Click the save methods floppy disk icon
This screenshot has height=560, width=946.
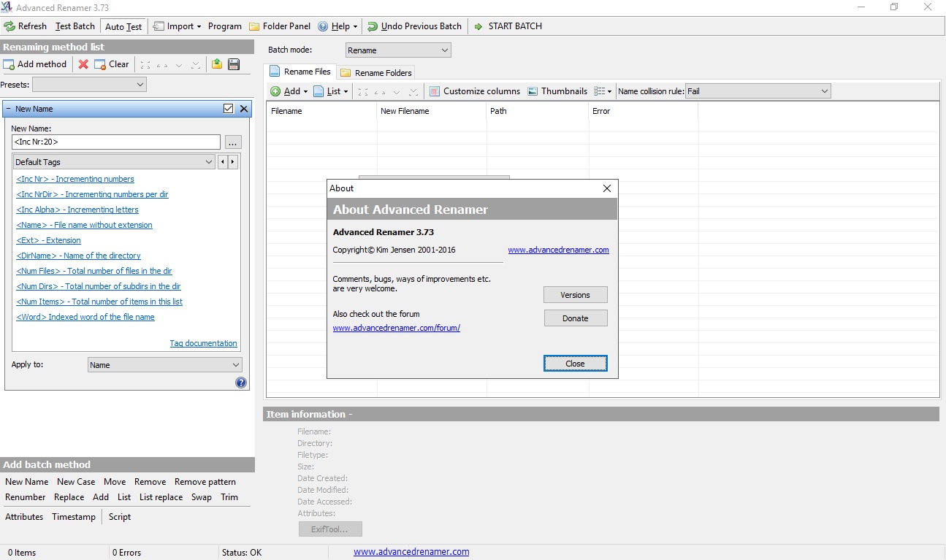click(x=234, y=64)
